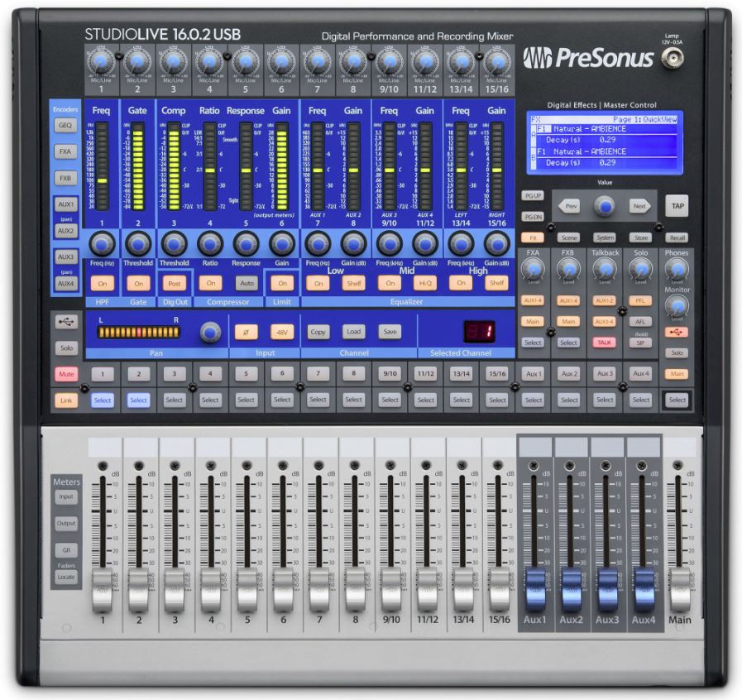Route Talkback to AUX1-2
This screenshot has height=700, width=742.
(605, 300)
